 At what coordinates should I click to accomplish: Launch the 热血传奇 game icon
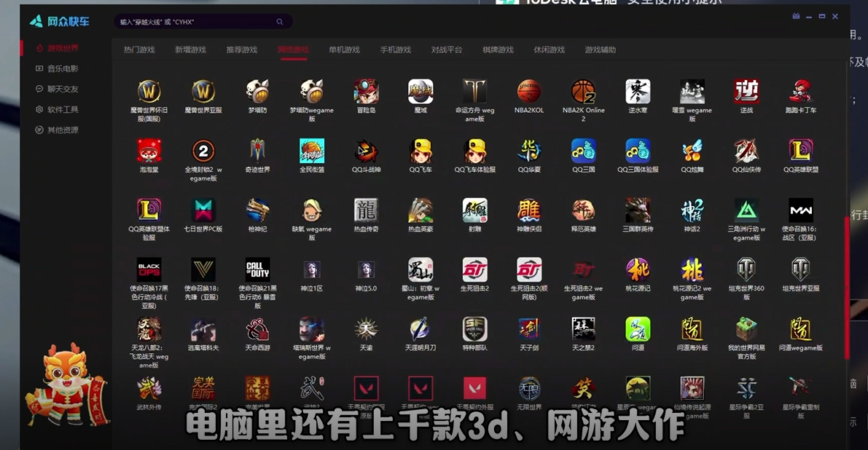pyautogui.click(x=366, y=210)
